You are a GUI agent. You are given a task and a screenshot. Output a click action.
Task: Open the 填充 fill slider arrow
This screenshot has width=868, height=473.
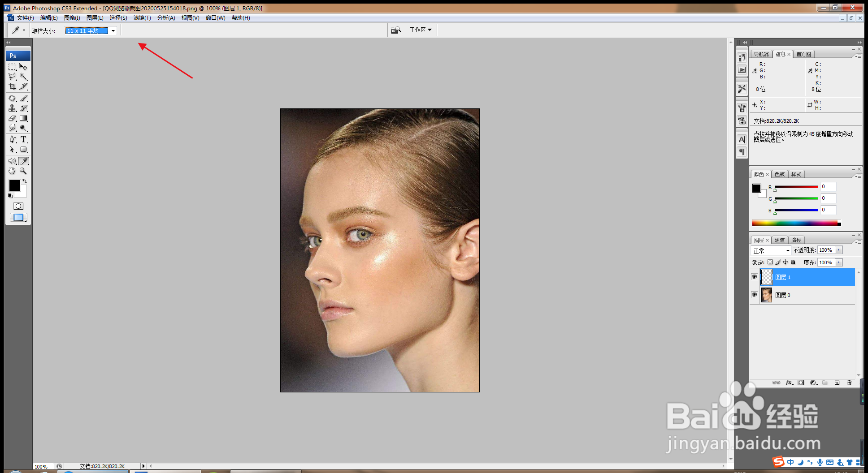pos(838,262)
